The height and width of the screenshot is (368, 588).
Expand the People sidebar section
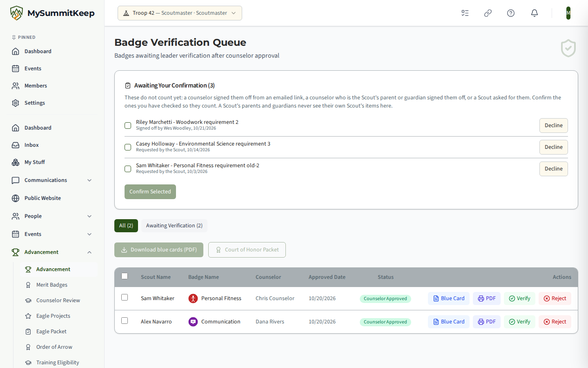[52, 216]
